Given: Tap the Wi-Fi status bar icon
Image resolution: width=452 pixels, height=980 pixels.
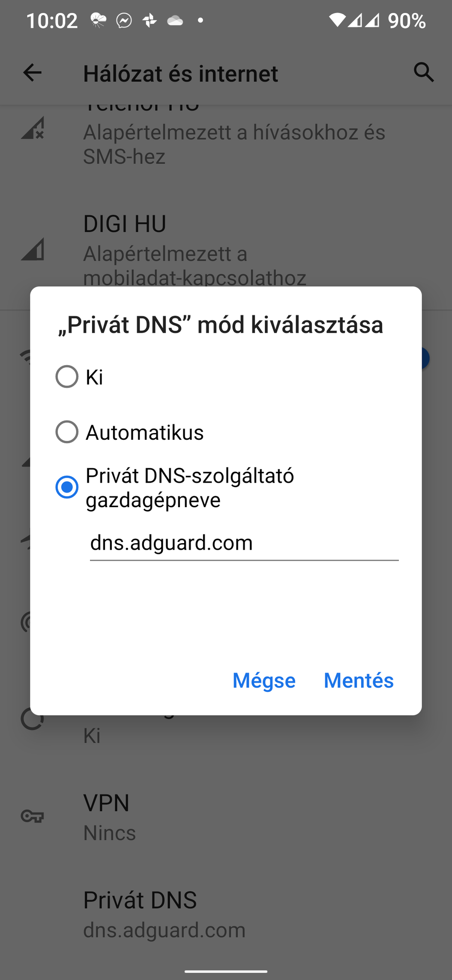Looking at the screenshot, I should coord(337,20).
